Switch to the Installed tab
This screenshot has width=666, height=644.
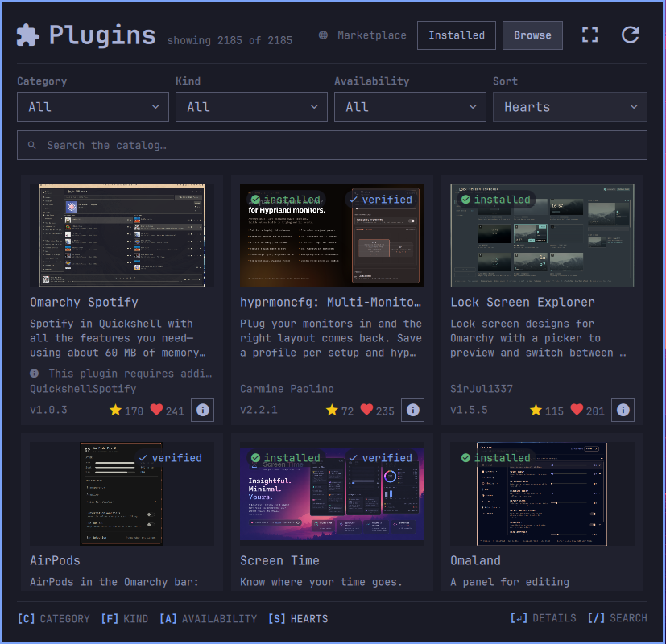tap(456, 35)
